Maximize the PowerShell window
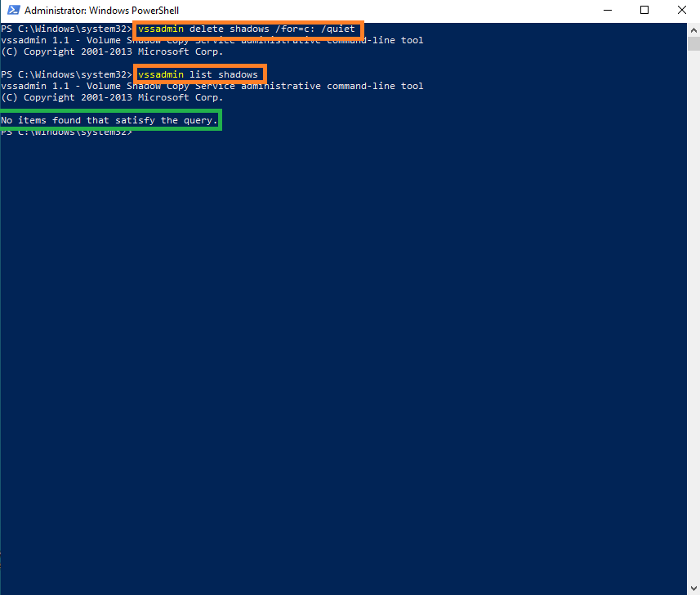 pyautogui.click(x=644, y=10)
